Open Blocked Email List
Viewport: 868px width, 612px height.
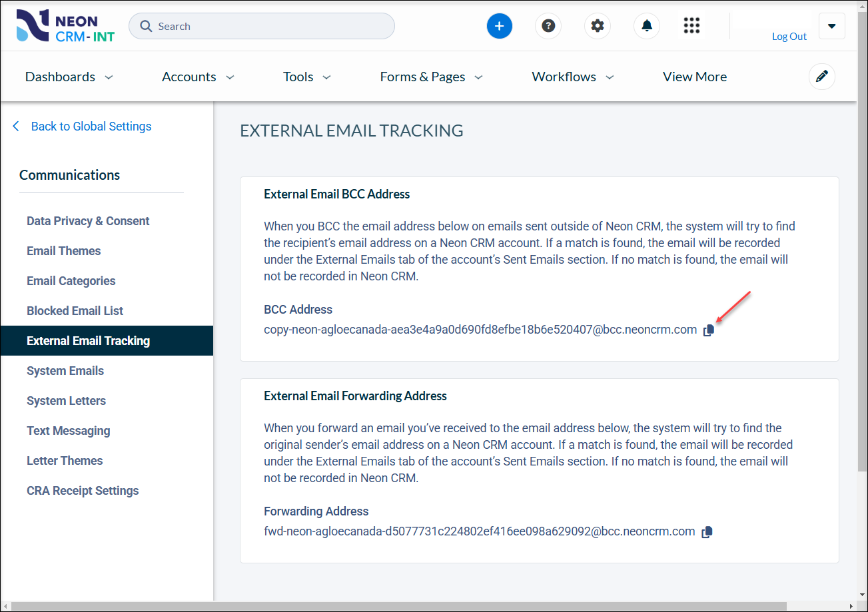[x=75, y=311]
